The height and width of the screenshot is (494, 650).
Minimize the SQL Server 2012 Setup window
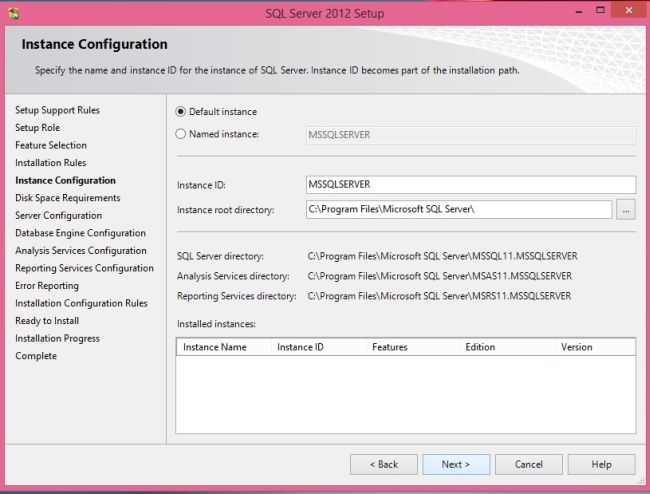coord(579,11)
